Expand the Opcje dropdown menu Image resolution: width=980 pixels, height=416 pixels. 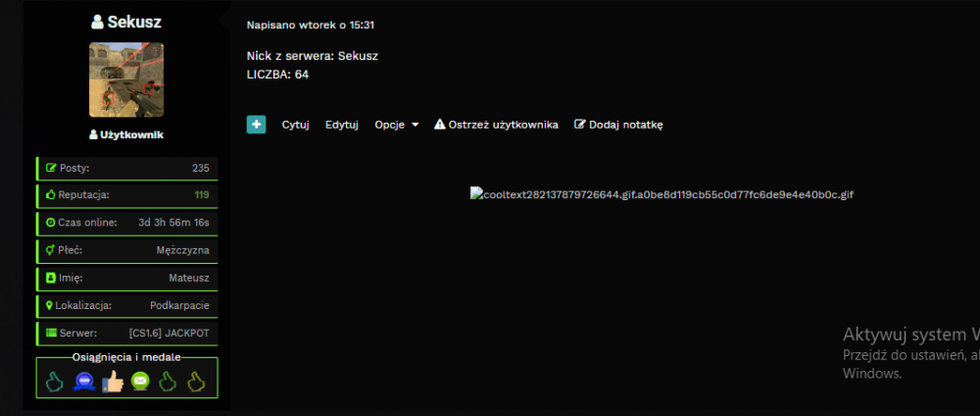[397, 125]
